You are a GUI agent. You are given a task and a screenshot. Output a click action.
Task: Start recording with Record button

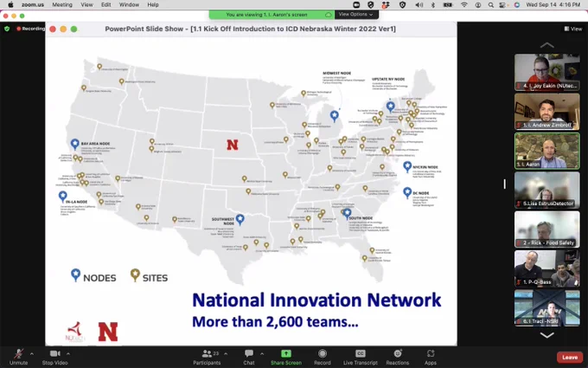(x=323, y=357)
